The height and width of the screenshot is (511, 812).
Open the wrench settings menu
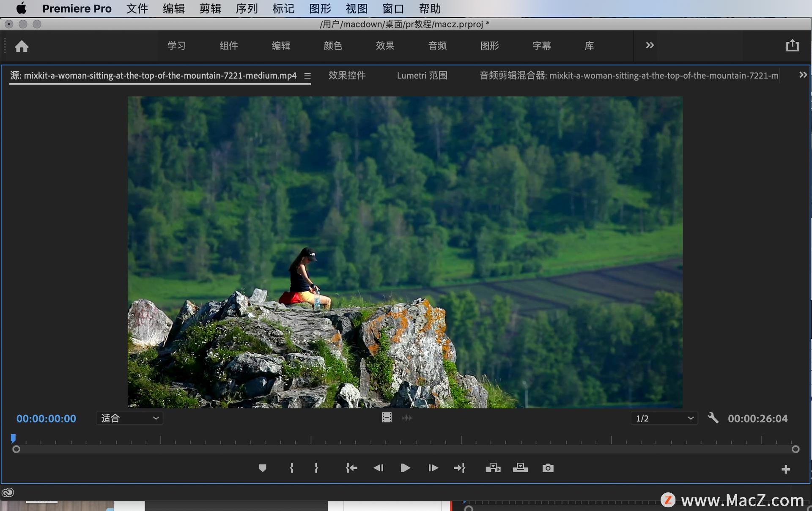713,418
